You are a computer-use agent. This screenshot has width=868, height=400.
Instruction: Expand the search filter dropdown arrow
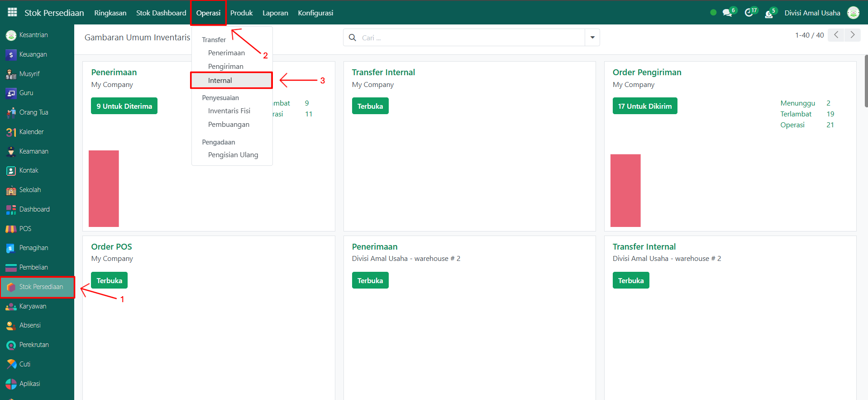tap(592, 38)
